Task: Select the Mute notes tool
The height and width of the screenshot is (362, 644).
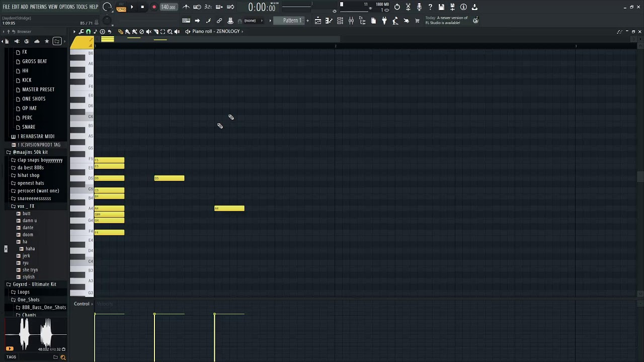Action: pyautogui.click(x=148, y=31)
